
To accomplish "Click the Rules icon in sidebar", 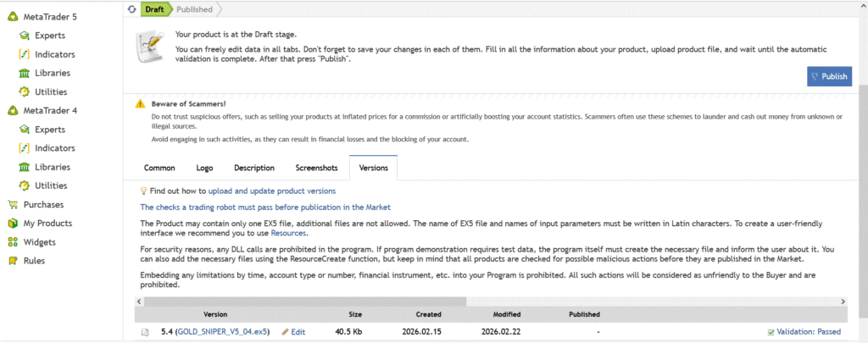I will tap(12, 261).
